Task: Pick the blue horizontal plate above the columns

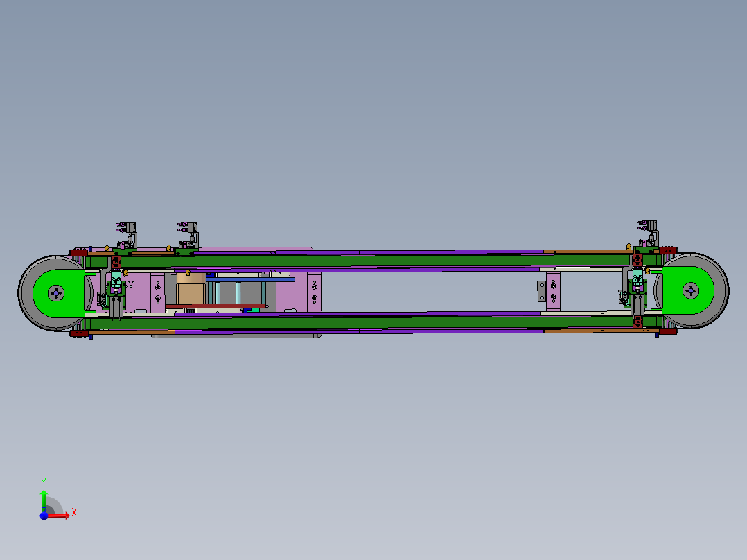Action: pyautogui.click(x=250, y=279)
